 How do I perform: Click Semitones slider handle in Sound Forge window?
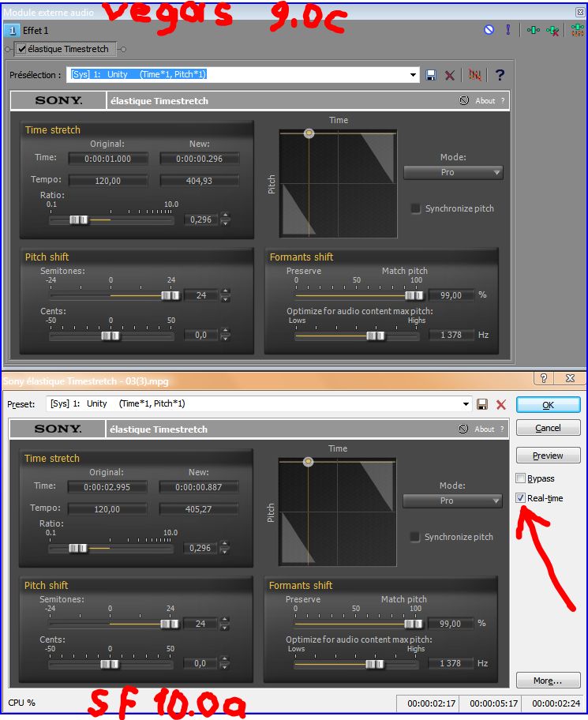[x=170, y=624]
